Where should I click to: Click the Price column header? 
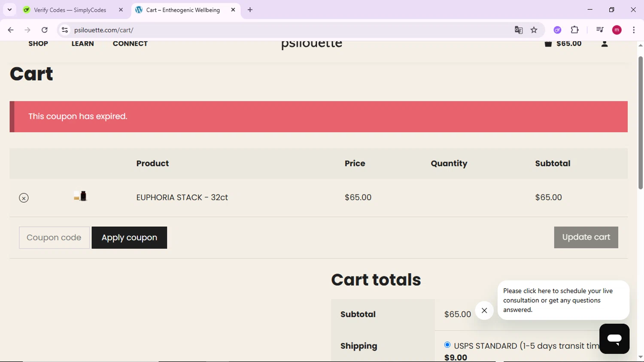(x=355, y=164)
